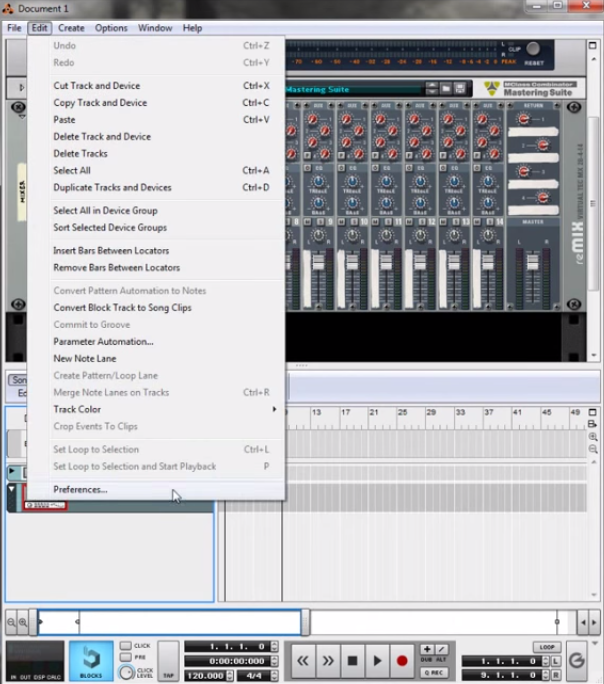Click the song position stepper arrows
Image resolution: width=604 pixels, height=684 pixels.
(x=274, y=646)
